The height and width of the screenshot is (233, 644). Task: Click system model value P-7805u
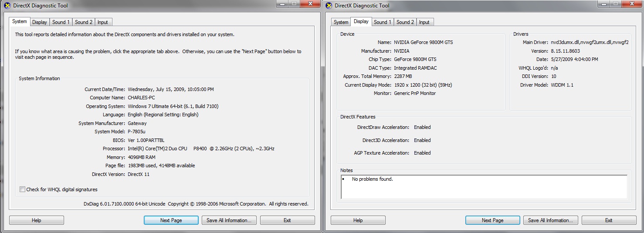pyautogui.click(x=138, y=132)
